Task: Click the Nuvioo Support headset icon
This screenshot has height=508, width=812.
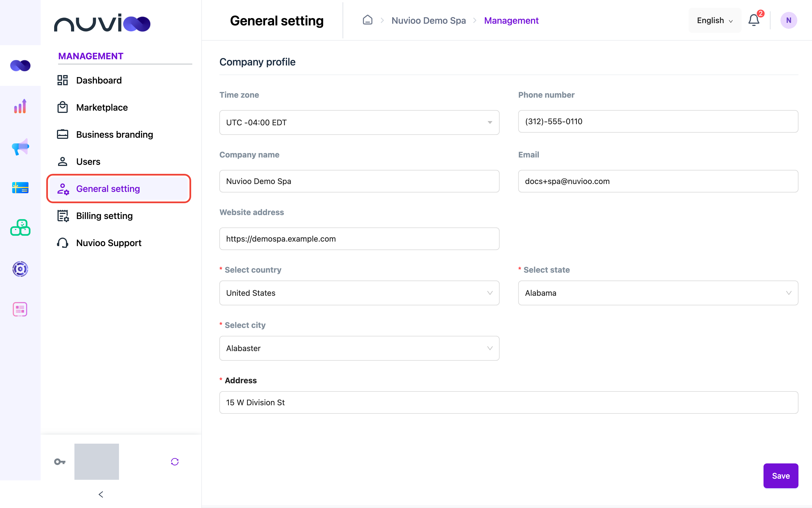Action: (x=63, y=243)
